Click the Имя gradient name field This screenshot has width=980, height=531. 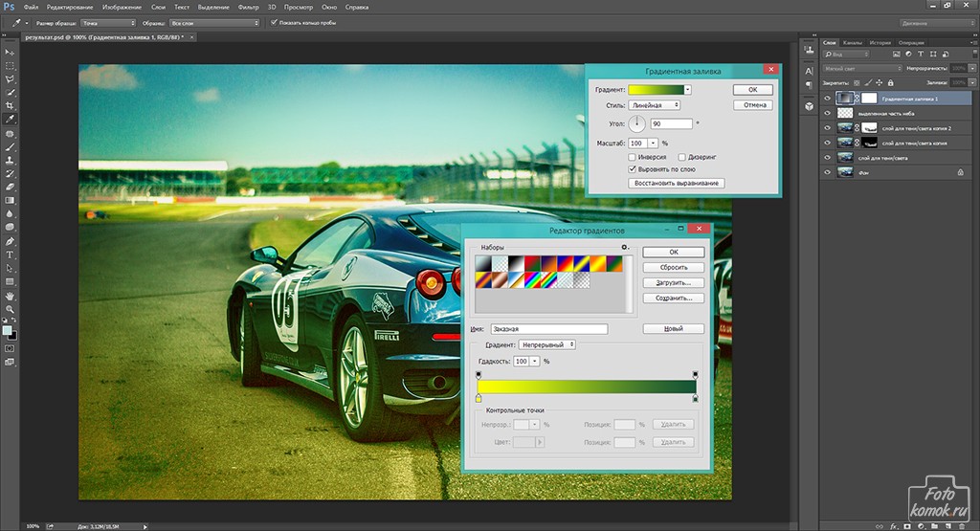click(x=548, y=328)
